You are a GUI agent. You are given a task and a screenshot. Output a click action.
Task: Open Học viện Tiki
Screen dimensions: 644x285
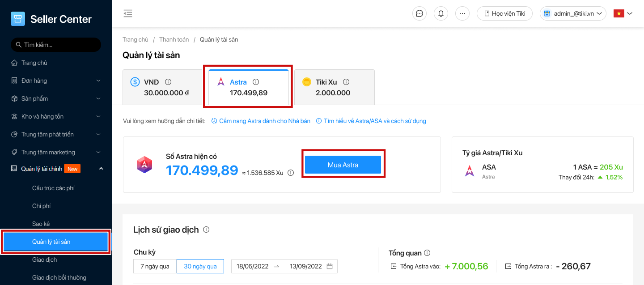tap(504, 13)
